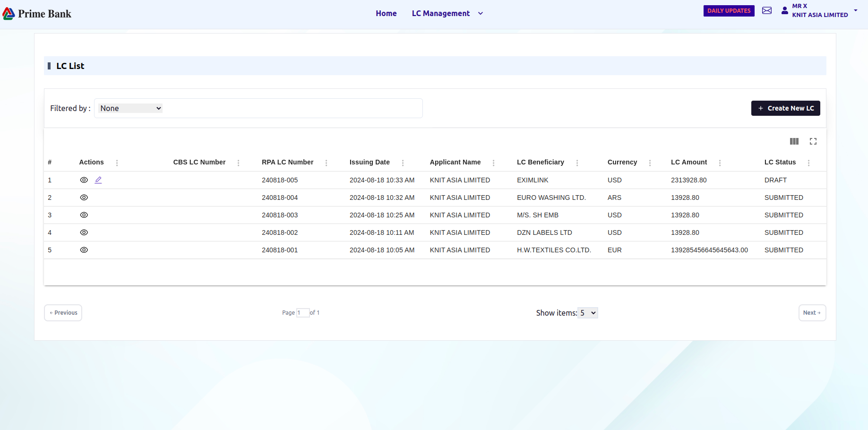Image resolution: width=868 pixels, height=430 pixels.
Task: Go to Previous page
Action: coord(63,313)
